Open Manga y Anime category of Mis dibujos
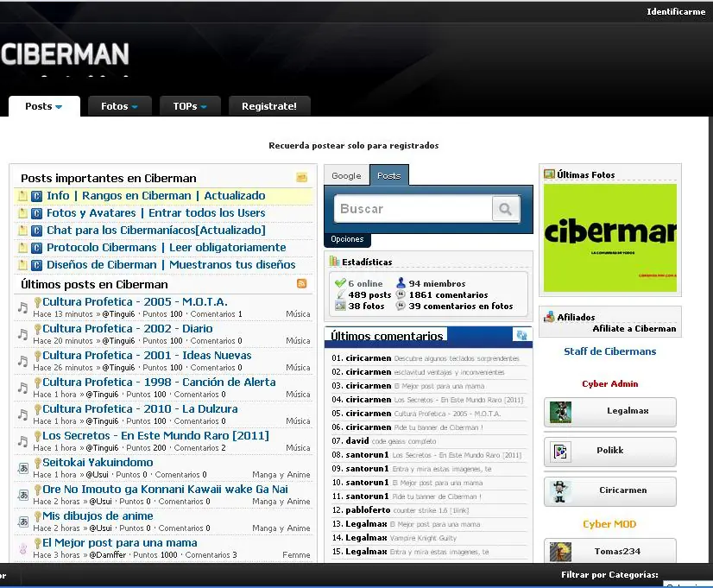Viewport: 713px width, 588px height. coord(281,528)
